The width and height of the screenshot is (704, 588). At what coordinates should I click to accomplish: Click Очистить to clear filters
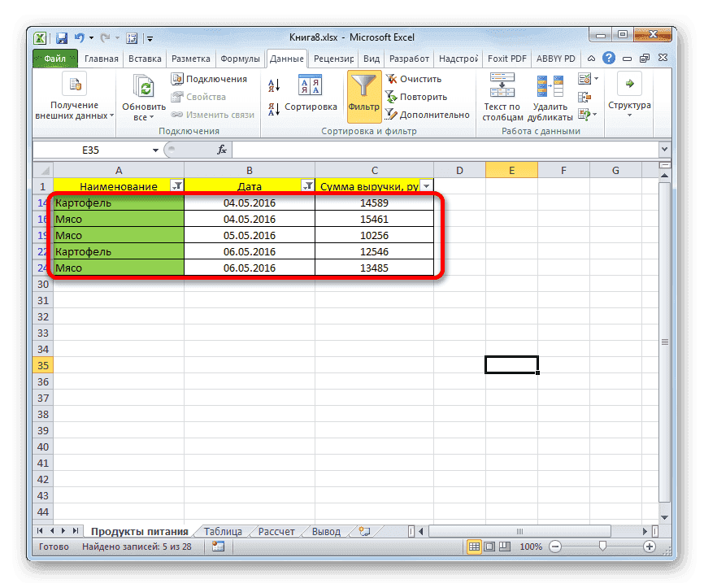415,79
